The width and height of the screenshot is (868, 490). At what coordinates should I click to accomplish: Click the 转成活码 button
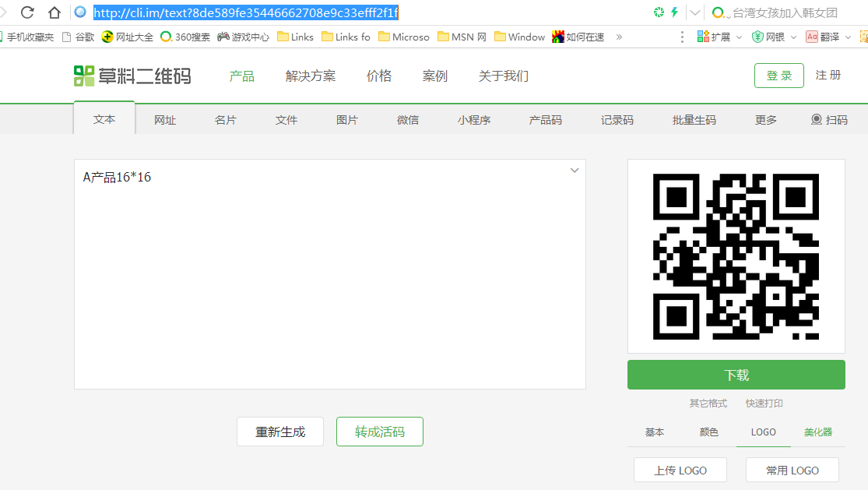click(x=380, y=432)
